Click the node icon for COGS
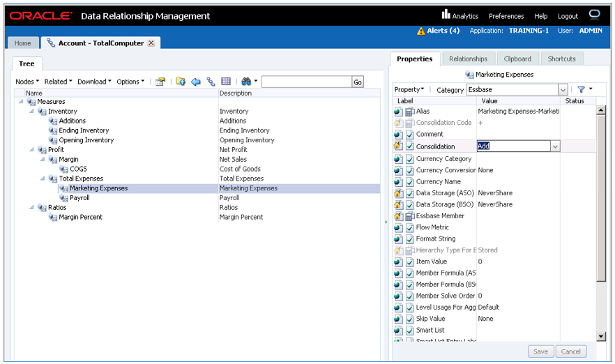Screen dimensions: 615x364 click(x=64, y=169)
